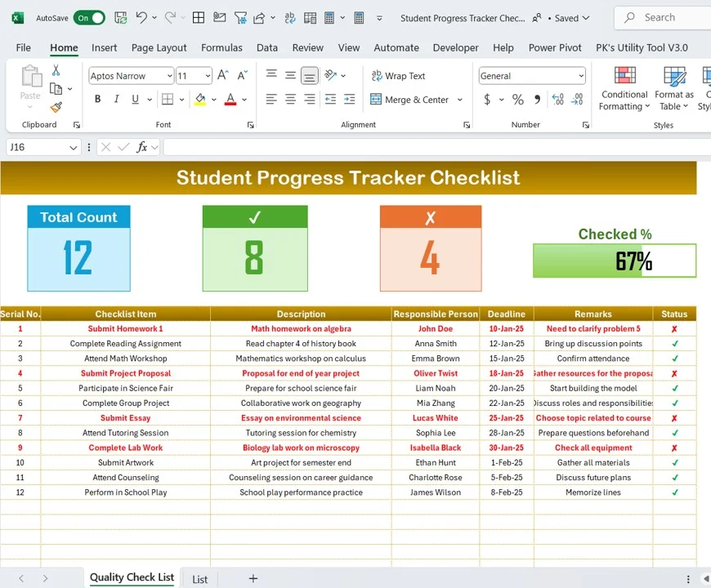Click the Accounting dollar format icon

point(487,99)
